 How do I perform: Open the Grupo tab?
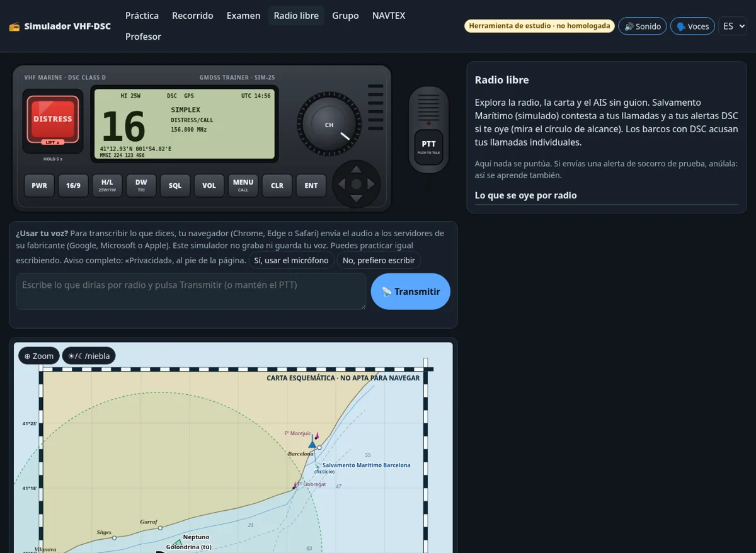click(345, 16)
